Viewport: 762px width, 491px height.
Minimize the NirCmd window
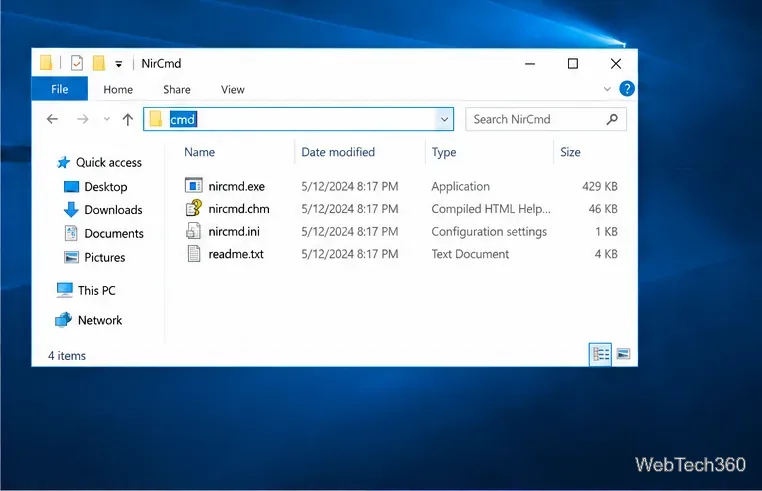click(530, 64)
